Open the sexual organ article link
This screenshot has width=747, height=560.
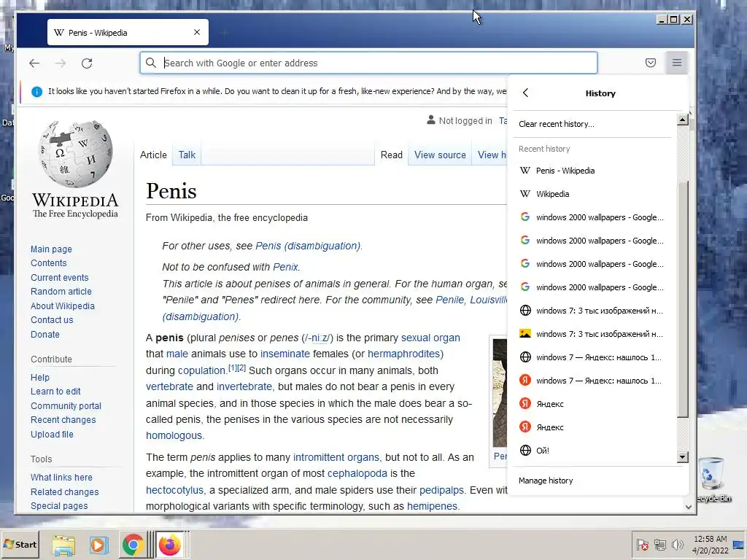pyautogui.click(x=430, y=338)
